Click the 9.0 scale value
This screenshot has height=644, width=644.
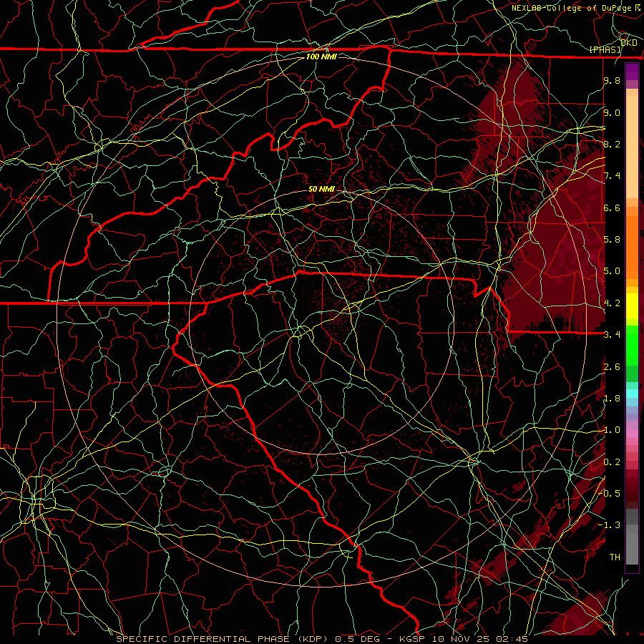tap(612, 112)
